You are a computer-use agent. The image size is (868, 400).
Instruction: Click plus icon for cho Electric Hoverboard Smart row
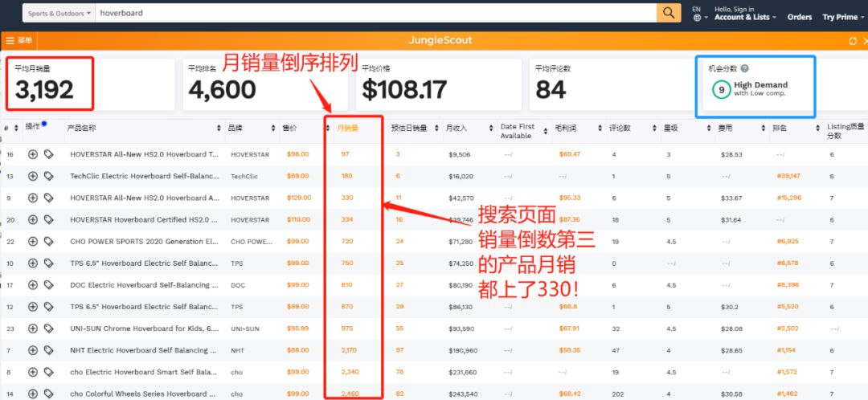(33, 373)
